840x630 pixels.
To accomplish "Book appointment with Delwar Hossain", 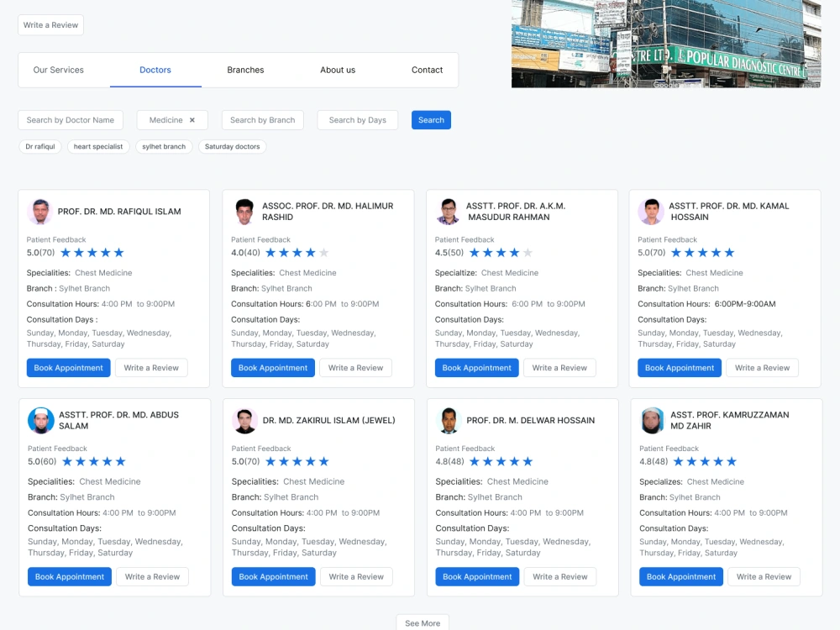I will click(477, 576).
